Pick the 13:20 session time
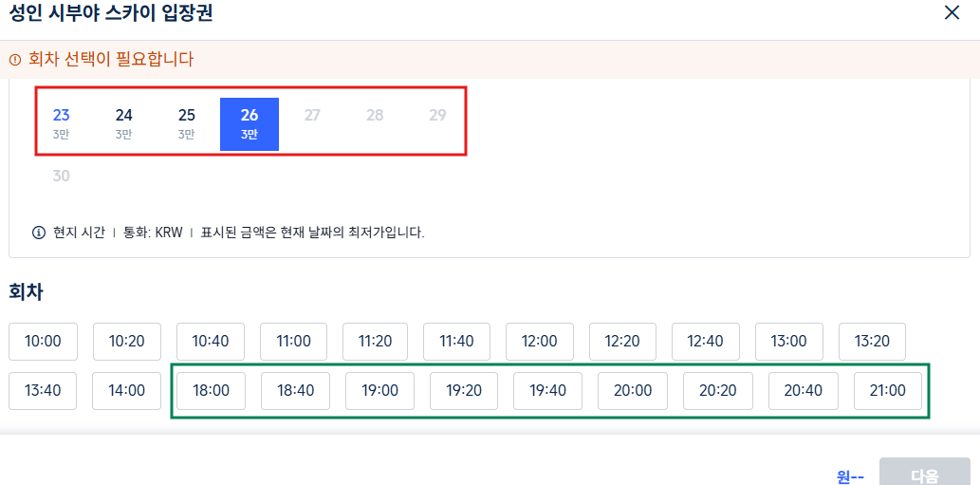Viewport: 980px width, 485px height. pos(872,342)
